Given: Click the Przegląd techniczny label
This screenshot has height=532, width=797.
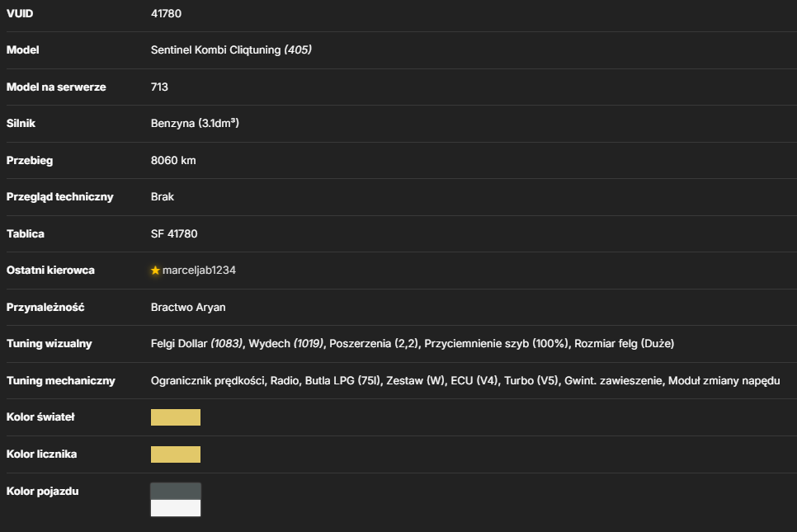Looking at the screenshot, I should tap(60, 197).
